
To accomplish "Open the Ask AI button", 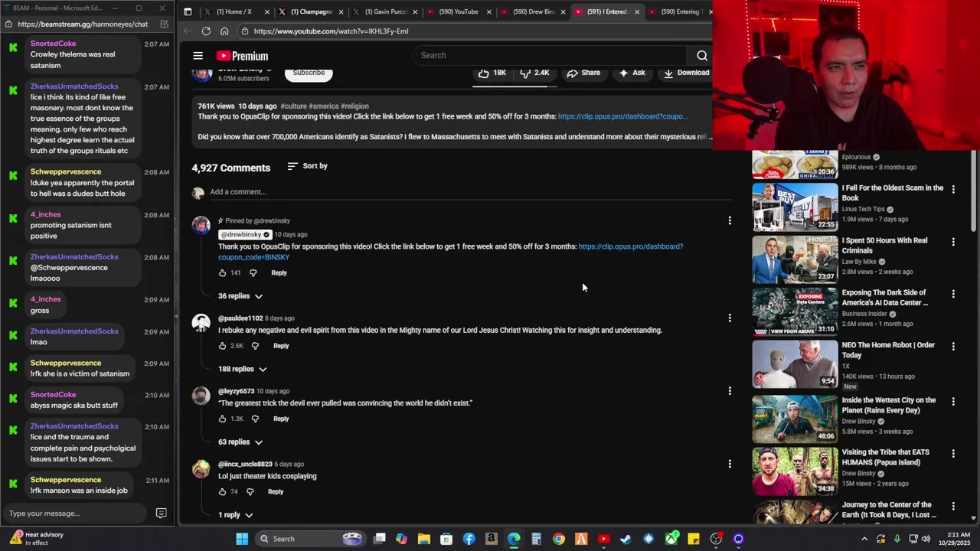I will pyautogui.click(x=632, y=73).
